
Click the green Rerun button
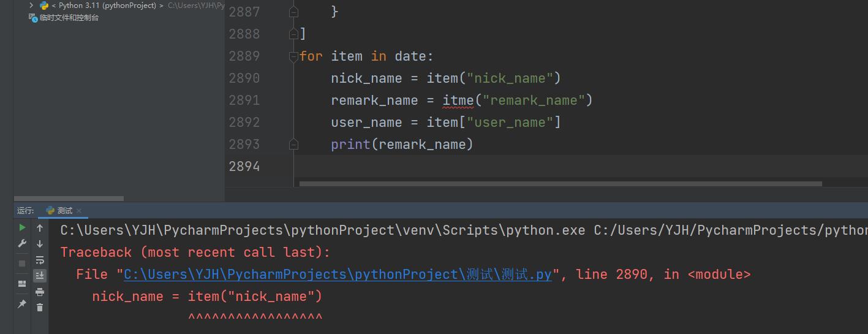tap(22, 228)
